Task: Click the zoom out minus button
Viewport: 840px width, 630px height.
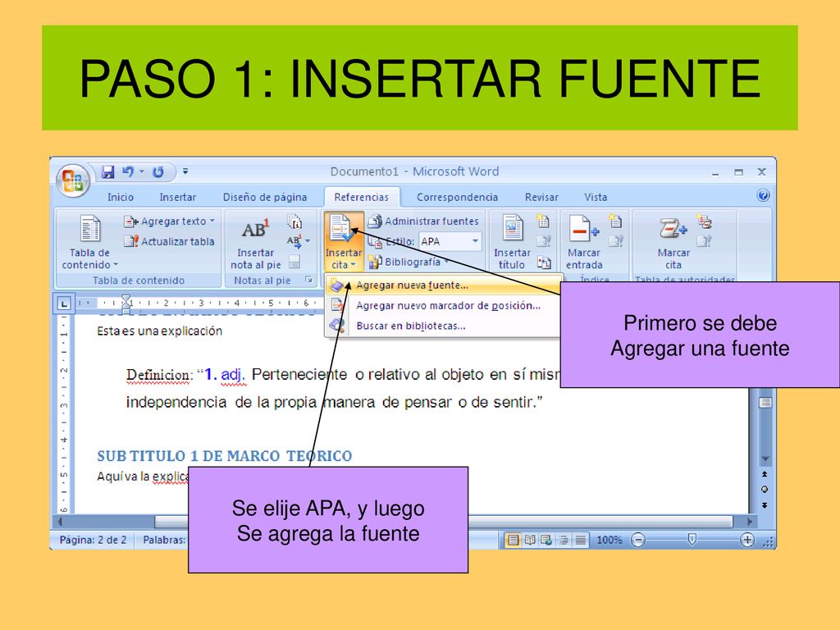Action: (637, 540)
